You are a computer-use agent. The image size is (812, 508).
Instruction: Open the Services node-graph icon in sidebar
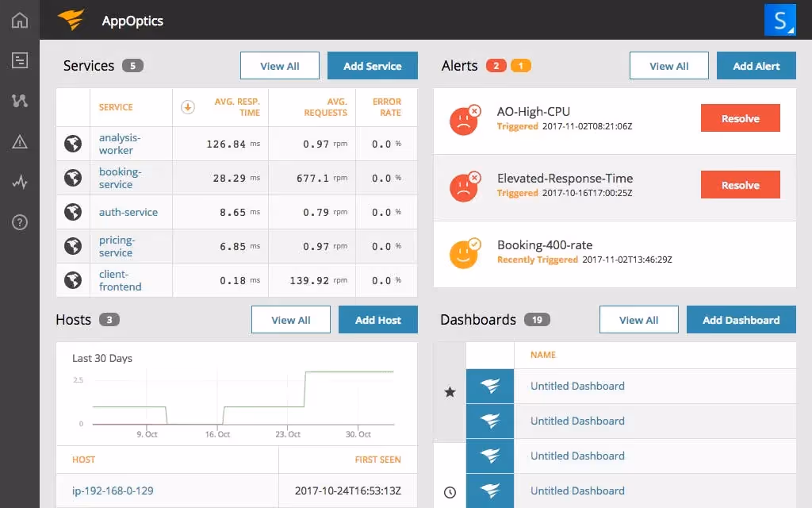(19, 101)
